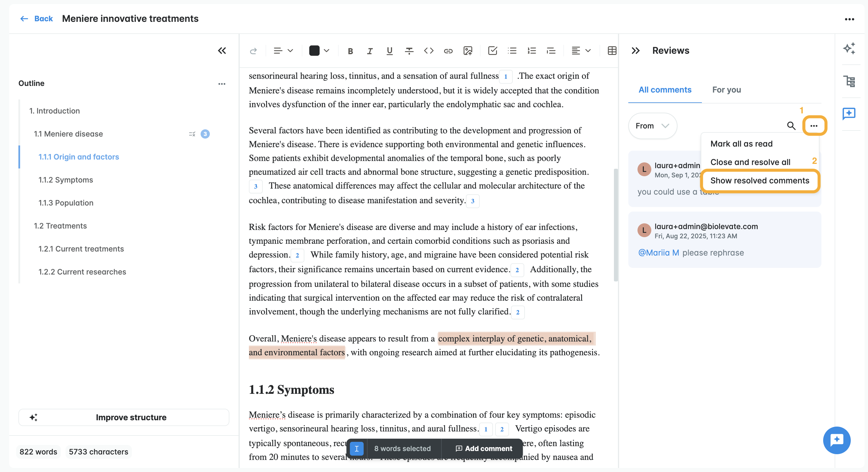Image resolution: width=868 pixels, height=472 pixels.
Task: Open the From filter dropdown
Action: [652, 126]
